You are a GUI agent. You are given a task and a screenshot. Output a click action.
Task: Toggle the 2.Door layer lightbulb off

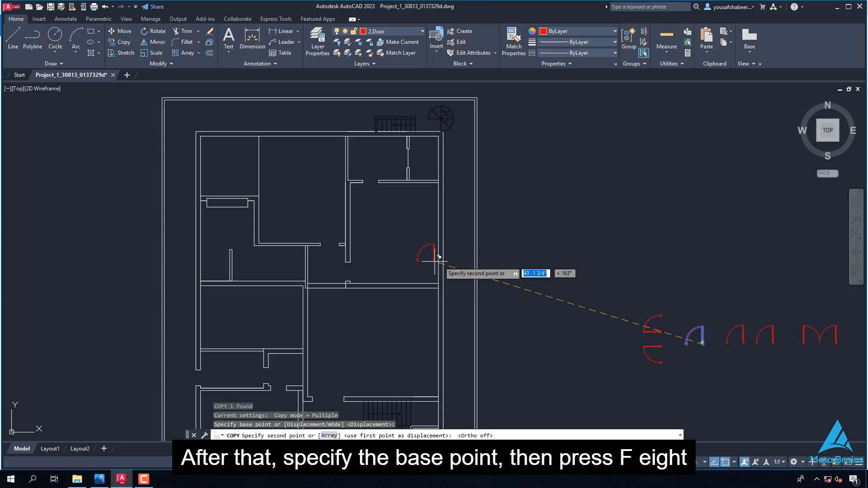(x=337, y=31)
